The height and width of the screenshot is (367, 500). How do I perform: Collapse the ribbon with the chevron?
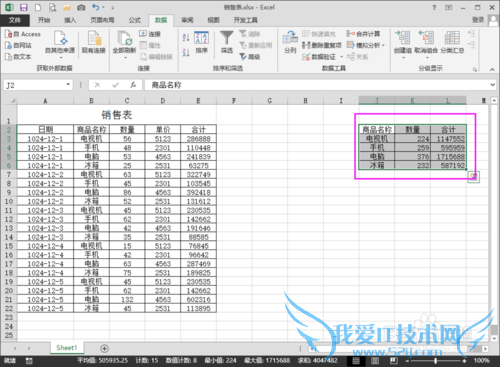(x=492, y=69)
